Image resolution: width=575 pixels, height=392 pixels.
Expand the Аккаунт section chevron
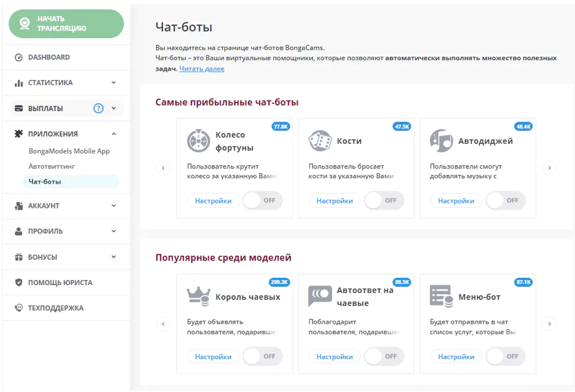[x=114, y=206]
